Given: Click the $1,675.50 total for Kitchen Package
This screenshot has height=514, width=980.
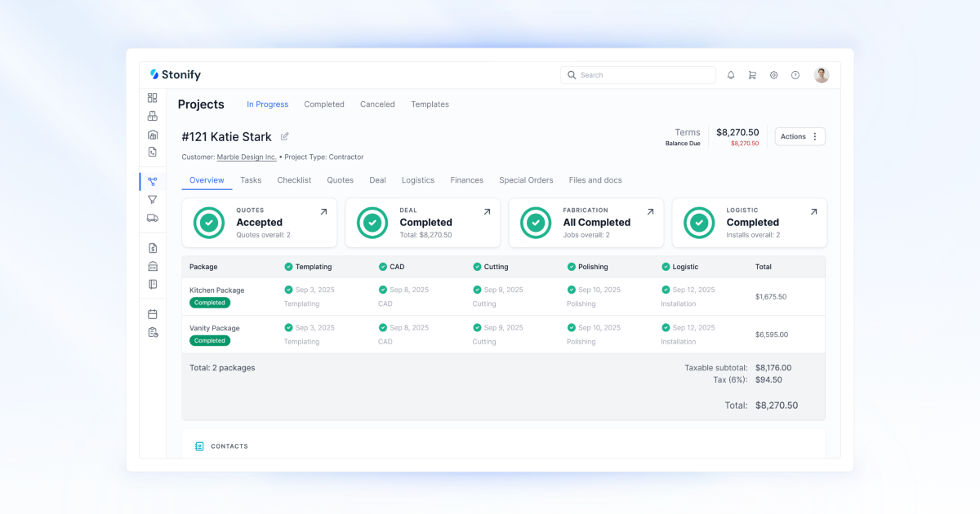Looking at the screenshot, I should tap(771, 297).
